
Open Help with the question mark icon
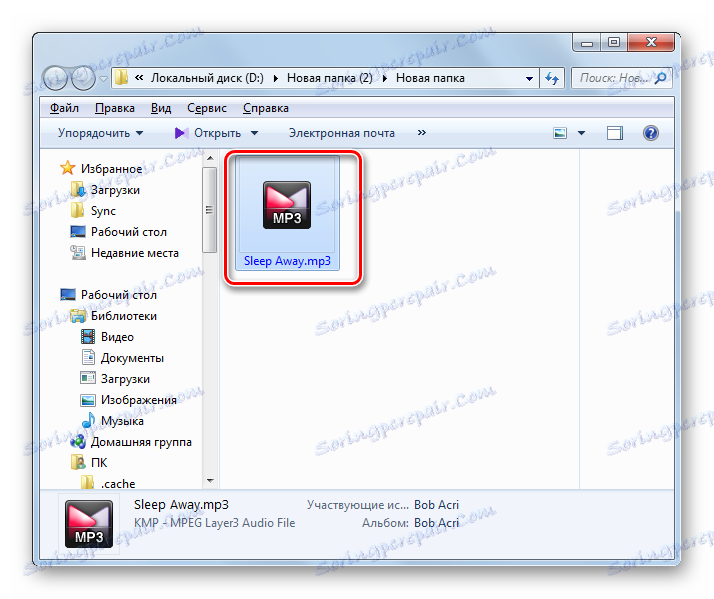pyautogui.click(x=651, y=133)
